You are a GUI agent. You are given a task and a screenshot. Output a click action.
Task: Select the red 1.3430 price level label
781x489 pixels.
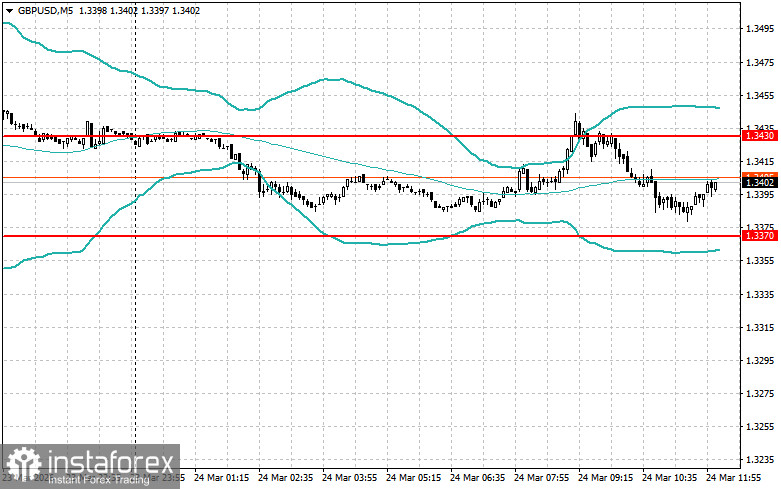[759, 135]
